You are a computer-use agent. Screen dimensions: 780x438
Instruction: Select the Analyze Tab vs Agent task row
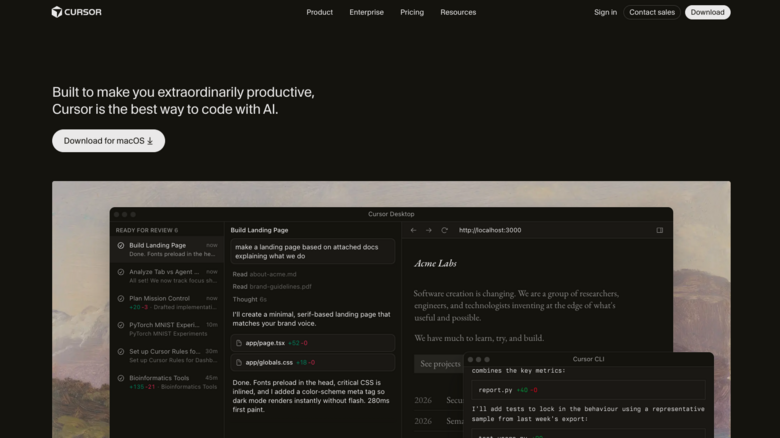click(168, 276)
